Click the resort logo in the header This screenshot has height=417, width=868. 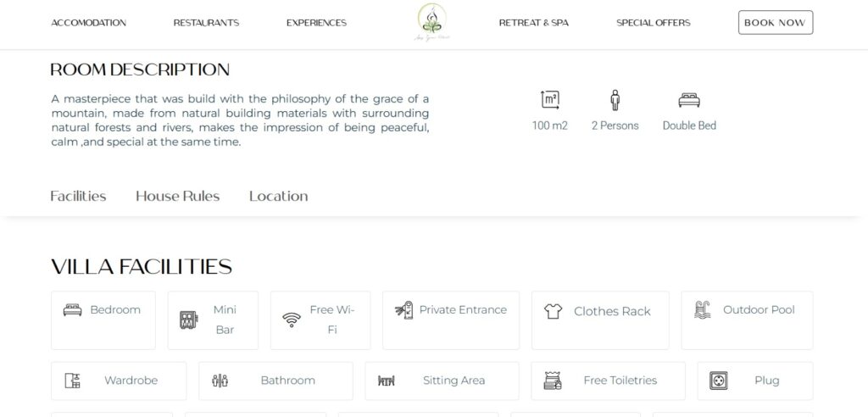pyautogui.click(x=431, y=22)
